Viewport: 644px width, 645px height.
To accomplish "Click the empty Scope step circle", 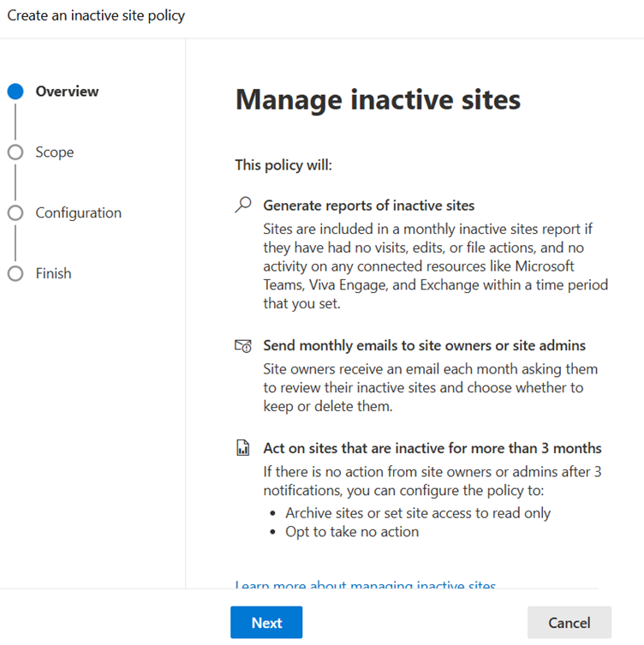I will [15, 152].
